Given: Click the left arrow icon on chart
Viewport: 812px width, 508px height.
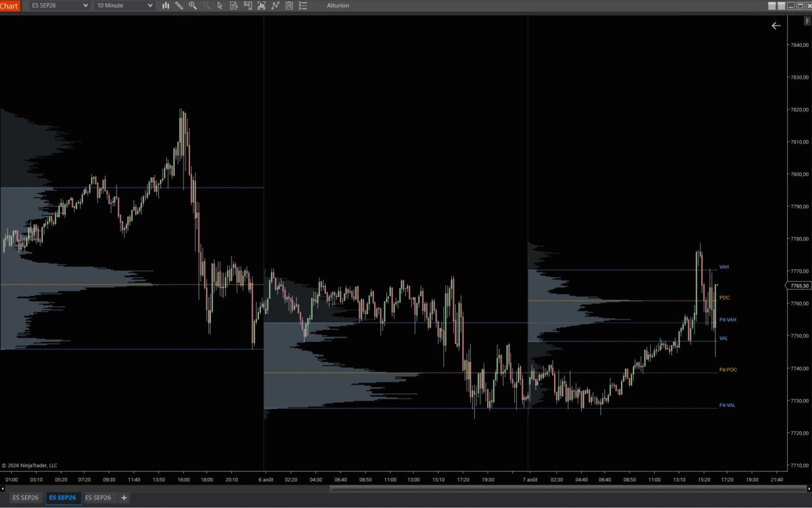Looking at the screenshot, I should (776, 26).
